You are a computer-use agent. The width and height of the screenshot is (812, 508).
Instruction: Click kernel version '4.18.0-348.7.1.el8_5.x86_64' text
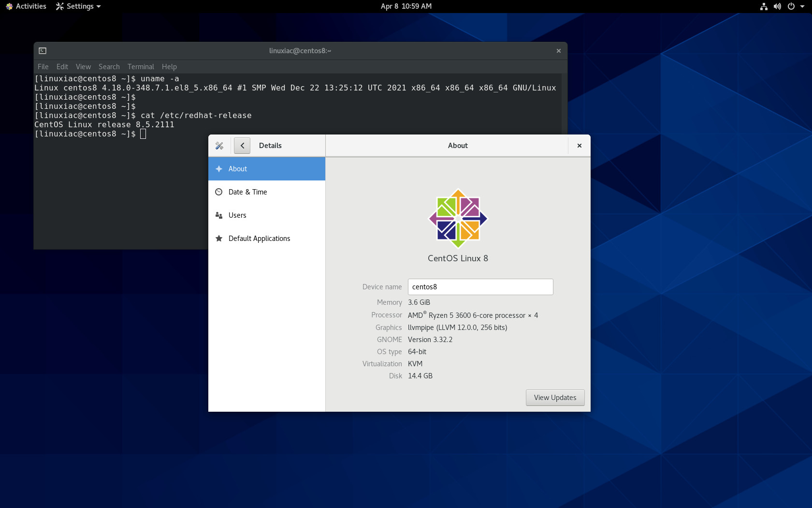click(167, 88)
